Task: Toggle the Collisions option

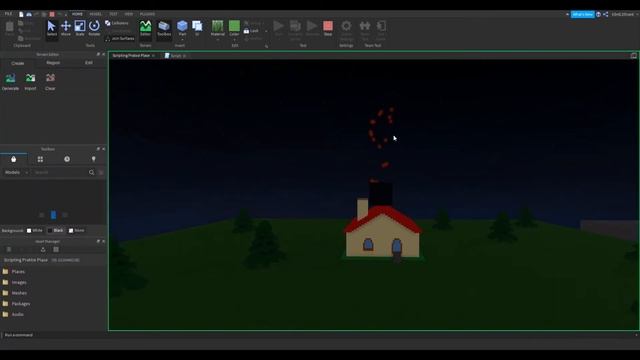Action: tap(117, 23)
